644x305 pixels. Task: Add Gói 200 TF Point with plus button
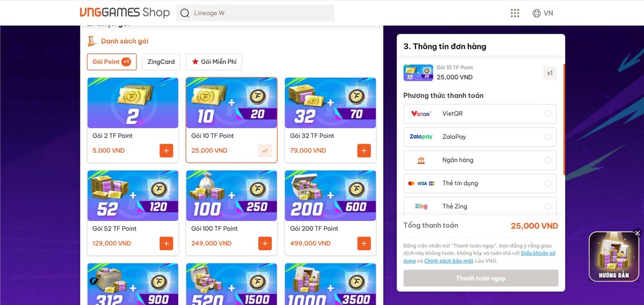(x=364, y=243)
